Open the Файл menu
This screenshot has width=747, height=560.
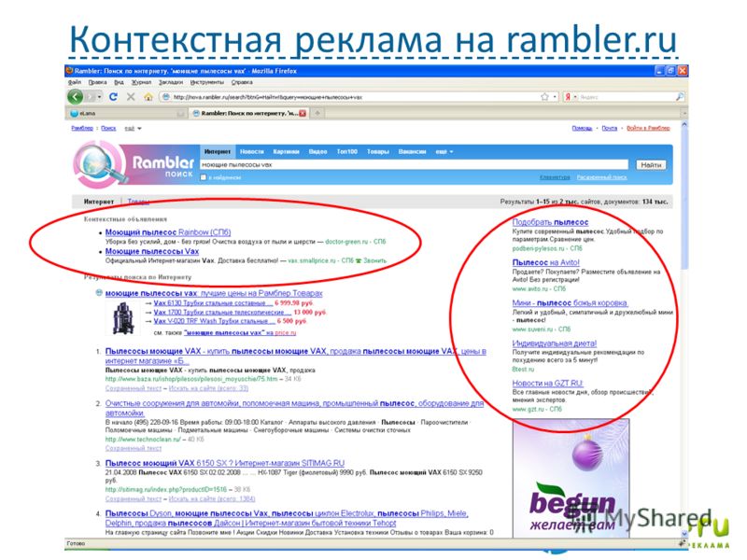[75, 82]
